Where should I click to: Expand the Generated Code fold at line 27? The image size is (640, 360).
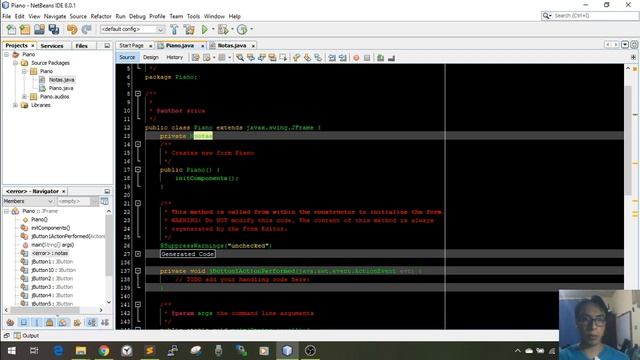(138, 254)
